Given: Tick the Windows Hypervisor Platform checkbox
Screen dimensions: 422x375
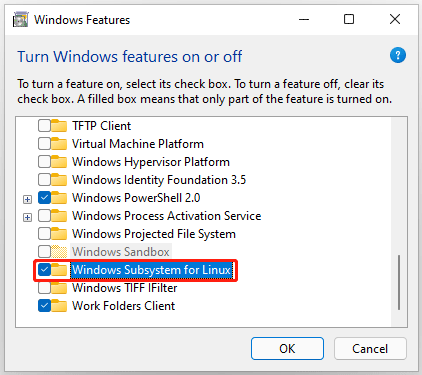Looking at the screenshot, I should (44, 162).
